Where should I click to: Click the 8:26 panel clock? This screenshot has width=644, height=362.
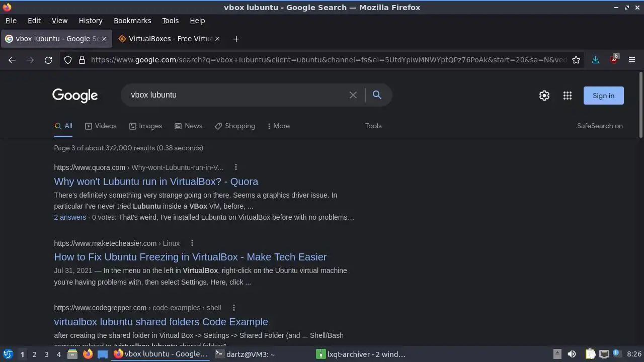634,354
